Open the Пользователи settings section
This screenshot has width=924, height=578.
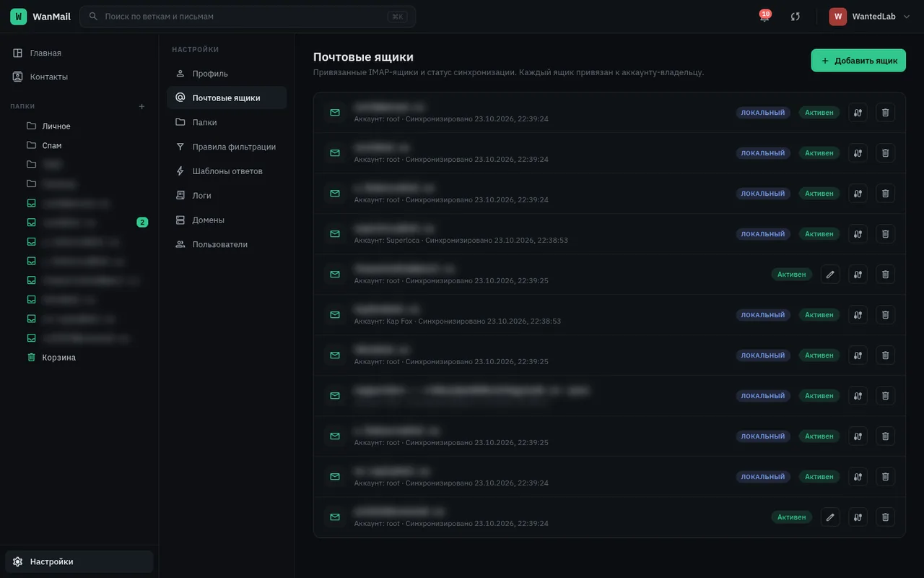[227, 244]
